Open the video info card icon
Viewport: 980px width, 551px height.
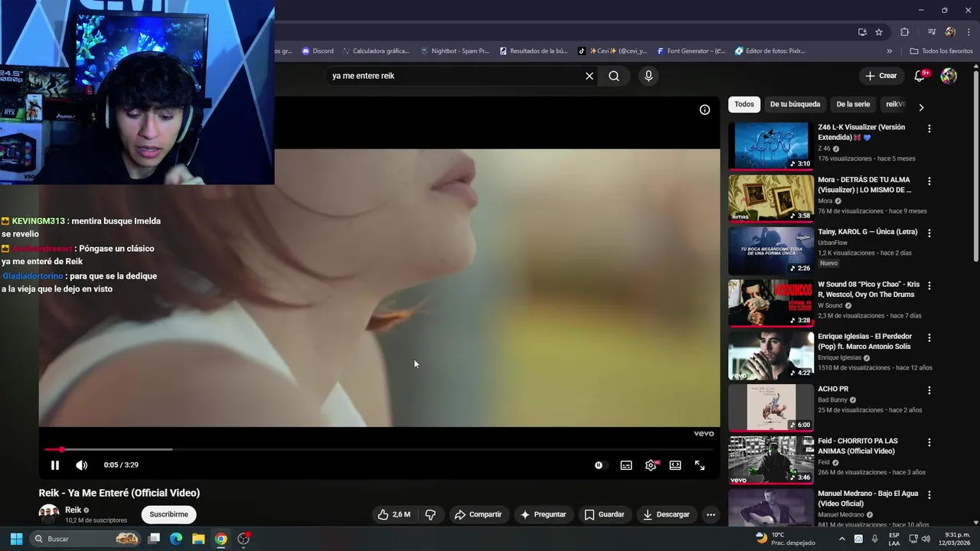pos(705,109)
